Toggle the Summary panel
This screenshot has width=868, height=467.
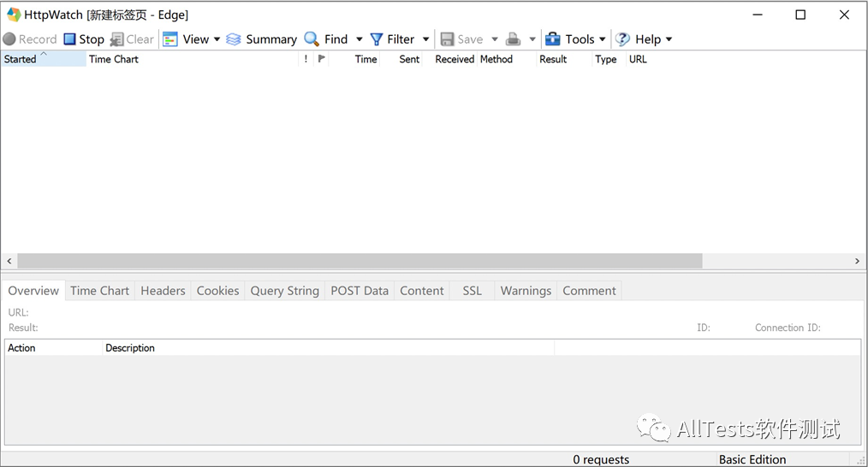[262, 39]
